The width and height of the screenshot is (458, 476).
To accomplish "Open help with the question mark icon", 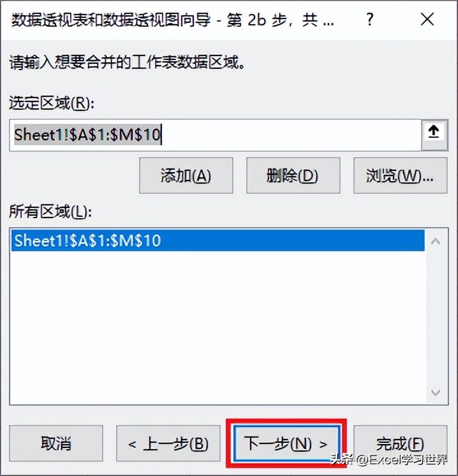I will [370, 20].
